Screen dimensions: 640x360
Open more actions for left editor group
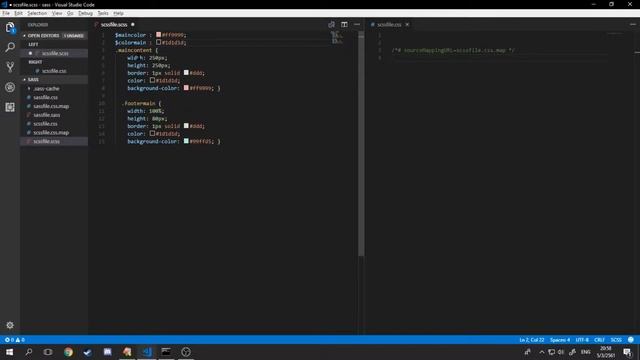point(357,24)
